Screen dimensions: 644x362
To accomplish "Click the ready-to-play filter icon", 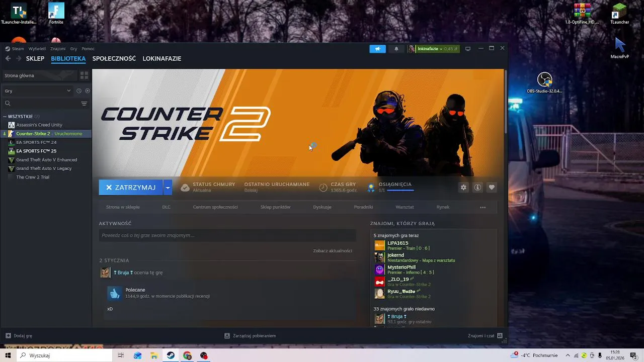I will point(88,91).
